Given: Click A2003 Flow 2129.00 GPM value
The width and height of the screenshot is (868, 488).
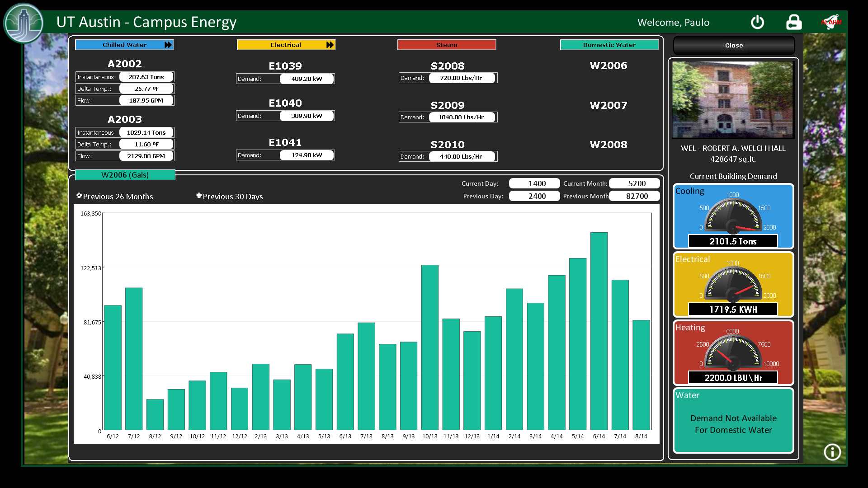Looking at the screenshot, I should tap(146, 156).
